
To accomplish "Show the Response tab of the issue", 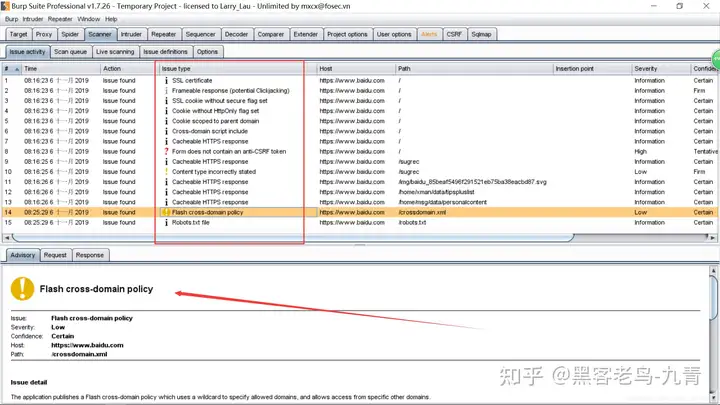I will 90,255.
